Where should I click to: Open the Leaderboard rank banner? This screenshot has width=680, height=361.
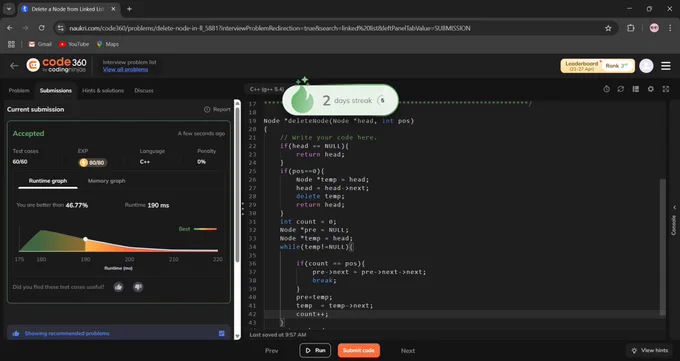pos(598,66)
